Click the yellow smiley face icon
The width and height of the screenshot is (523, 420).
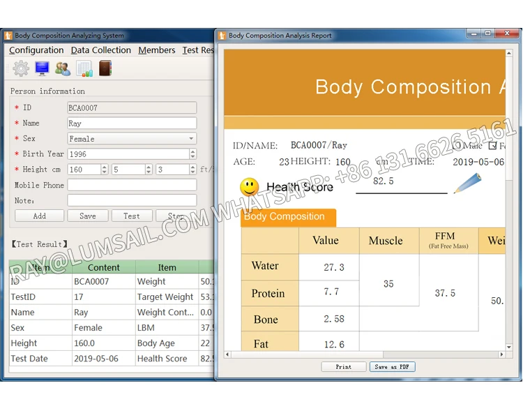coord(249,187)
